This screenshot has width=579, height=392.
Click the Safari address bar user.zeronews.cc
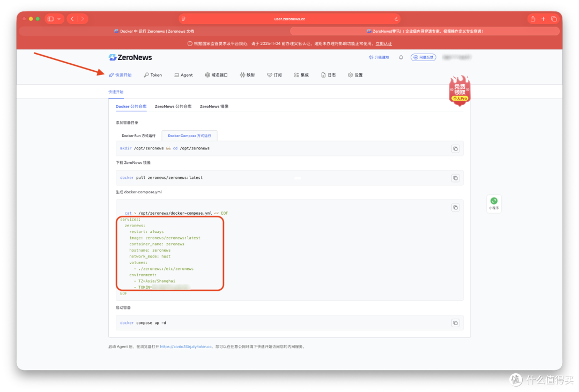coord(289,19)
